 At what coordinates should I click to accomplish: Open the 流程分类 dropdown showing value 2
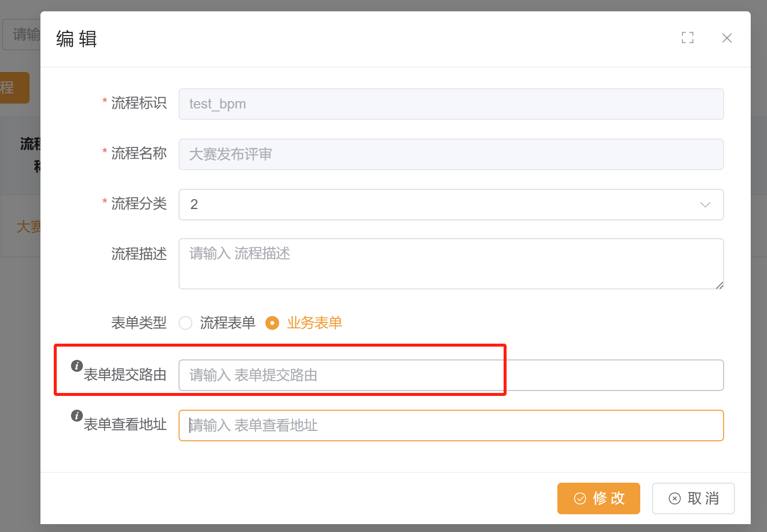(444, 205)
